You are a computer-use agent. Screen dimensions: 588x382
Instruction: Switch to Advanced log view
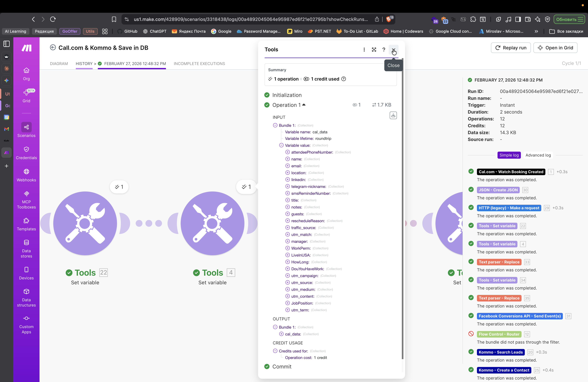point(538,155)
